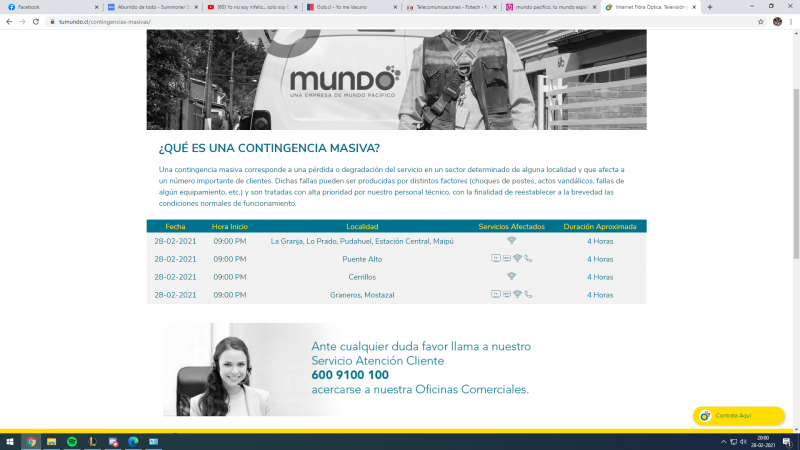Click the phone icon in the Puente Alto row
Screen dimensions: 800x450
pyautogui.click(x=528, y=259)
